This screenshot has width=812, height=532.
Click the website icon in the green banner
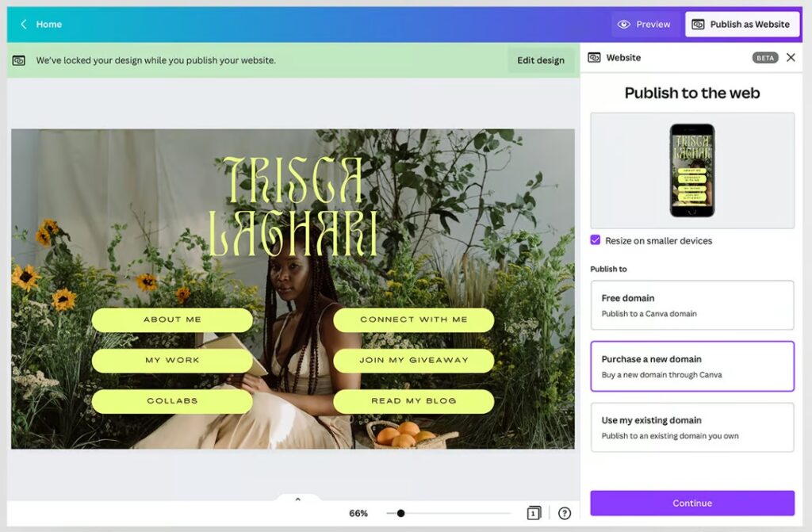(x=17, y=59)
